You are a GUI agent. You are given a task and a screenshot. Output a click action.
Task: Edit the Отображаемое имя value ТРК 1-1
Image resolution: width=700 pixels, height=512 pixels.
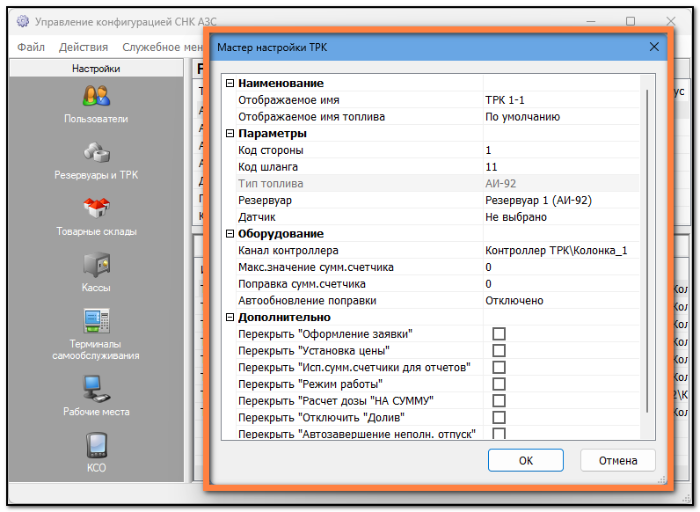point(561,100)
